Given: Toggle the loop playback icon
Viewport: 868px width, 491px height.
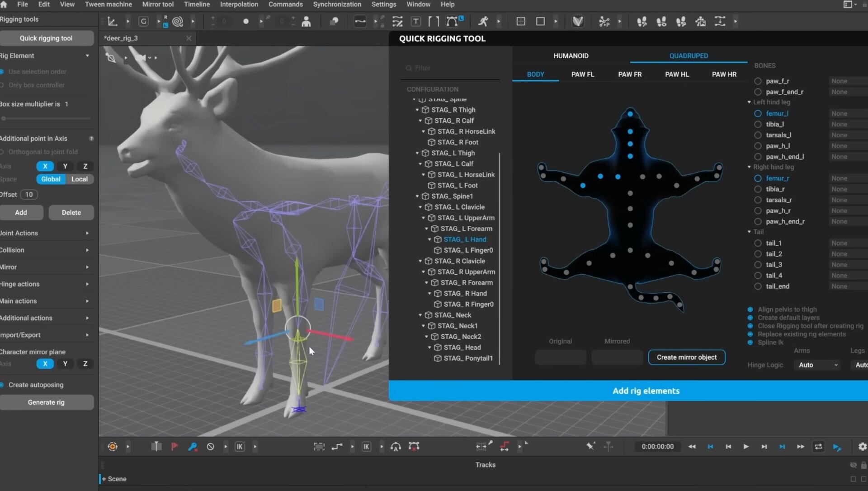Looking at the screenshot, I should pos(818,447).
